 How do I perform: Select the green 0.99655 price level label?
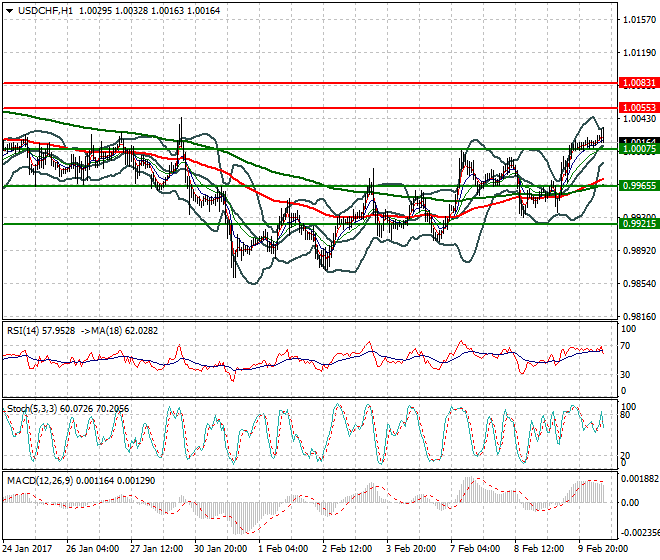click(x=639, y=186)
